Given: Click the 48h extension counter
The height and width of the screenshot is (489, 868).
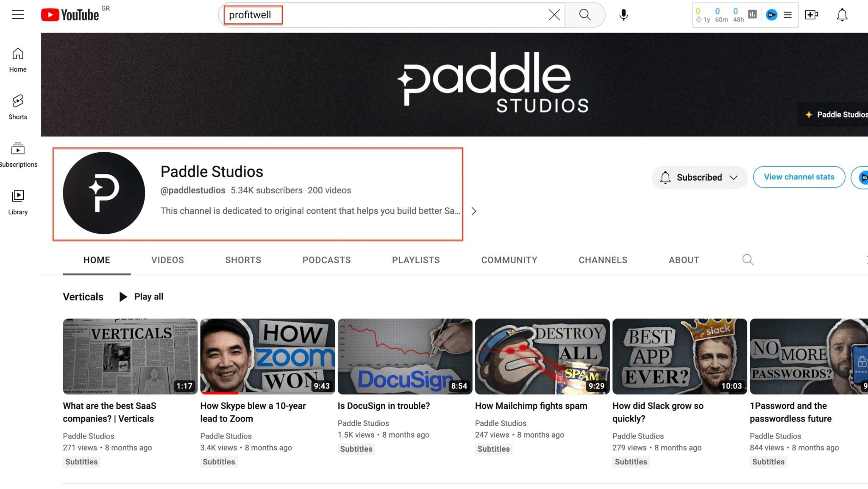Looking at the screenshot, I should point(738,15).
